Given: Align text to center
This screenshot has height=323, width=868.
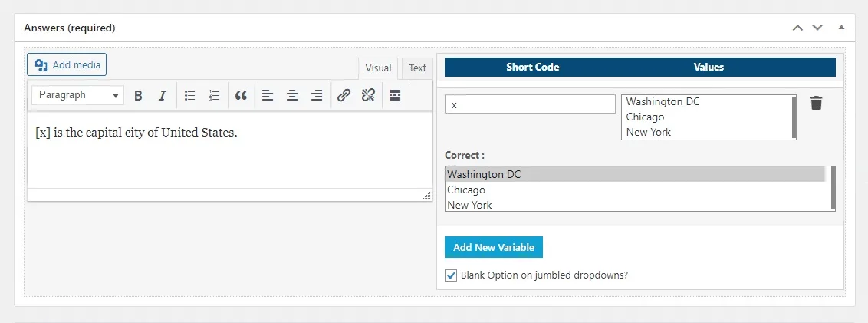Looking at the screenshot, I should pyautogui.click(x=292, y=96).
